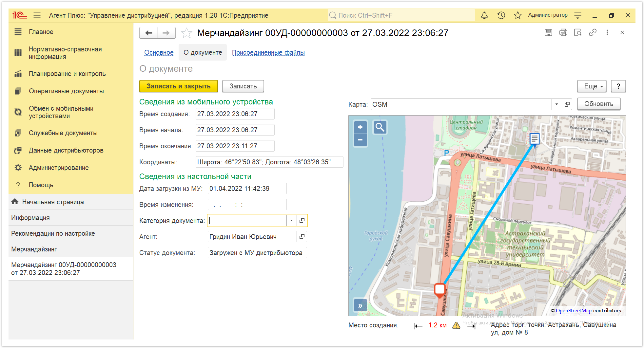Click the red 1,2 км distance value
Viewport: 644px width, 348px height.
(438, 325)
